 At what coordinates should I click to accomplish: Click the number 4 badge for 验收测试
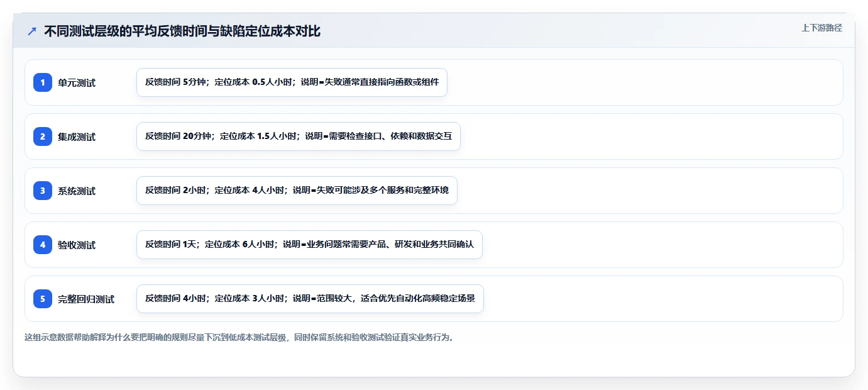point(43,245)
